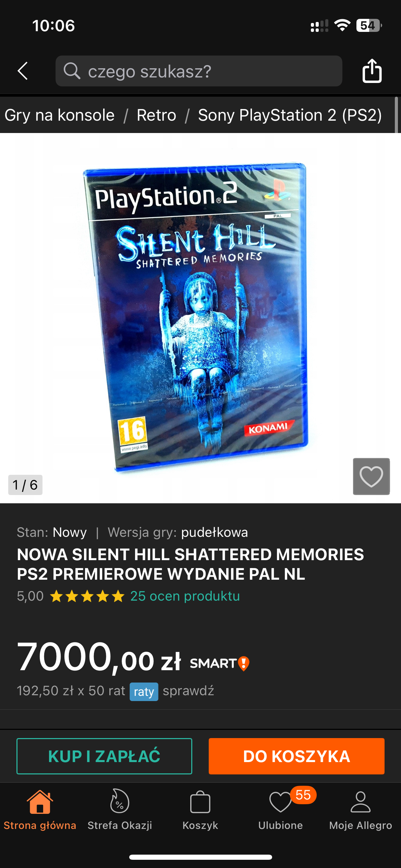Open the Gry na konsole breadcrumb

[x=60, y=115]
